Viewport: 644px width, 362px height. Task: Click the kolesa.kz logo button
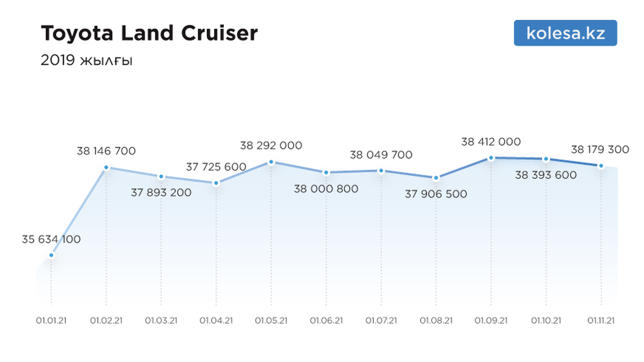565,33
